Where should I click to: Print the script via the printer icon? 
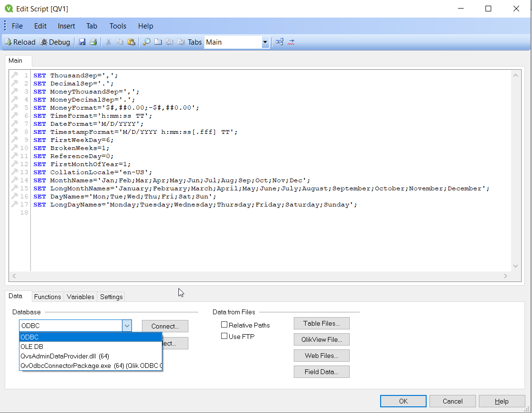point(93,42)
